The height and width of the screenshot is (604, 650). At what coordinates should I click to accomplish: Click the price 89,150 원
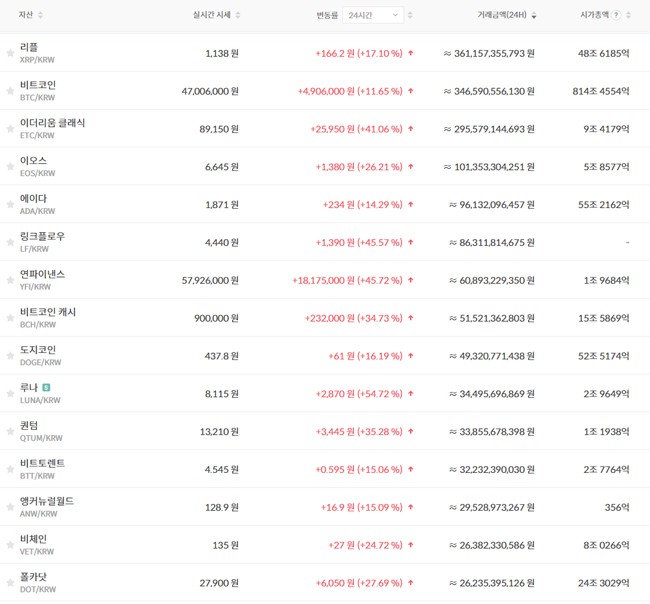tap(219, 129)
